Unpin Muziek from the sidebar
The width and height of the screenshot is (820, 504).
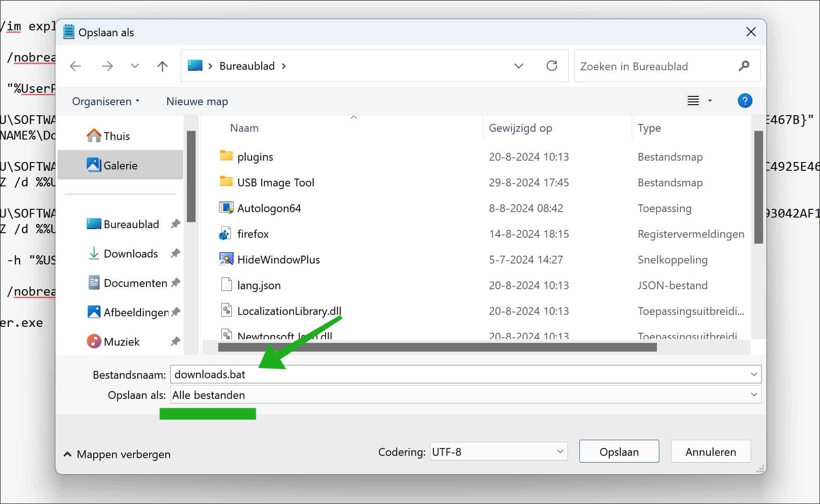175,342
